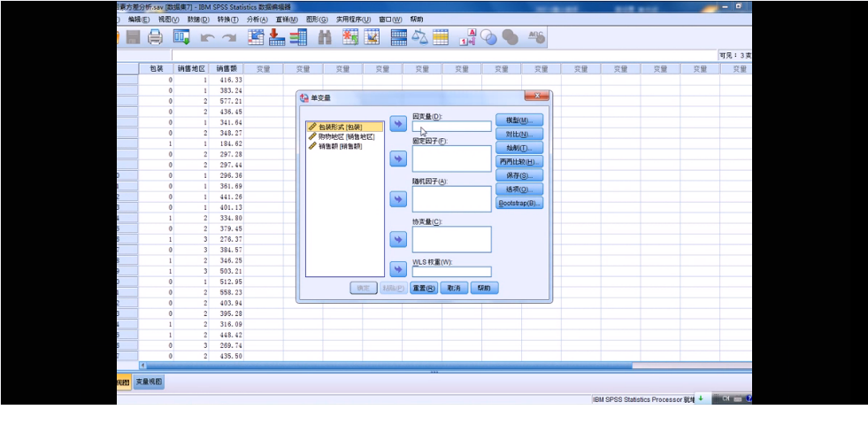Move variable to 因变量 with arrow button
Screen dimensions: 868x425
click(398, 124)
